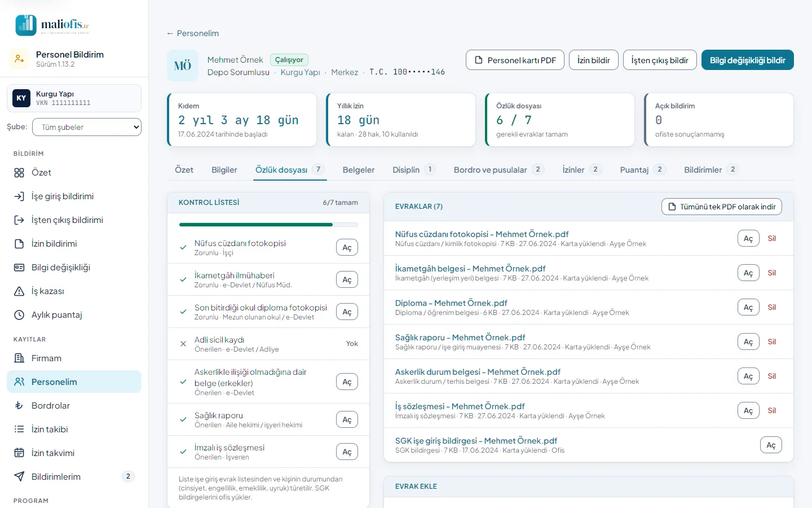Open Nüfus cüzdanı fotokopisi from the checklist

347,247
